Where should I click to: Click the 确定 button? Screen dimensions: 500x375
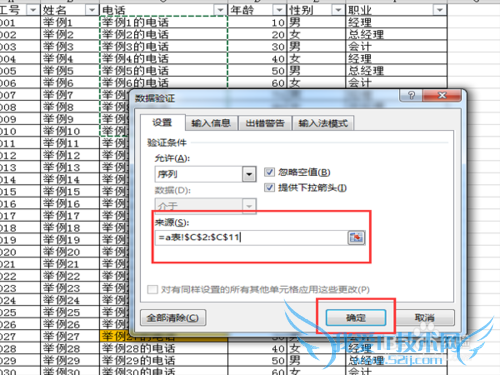point(356,317)
